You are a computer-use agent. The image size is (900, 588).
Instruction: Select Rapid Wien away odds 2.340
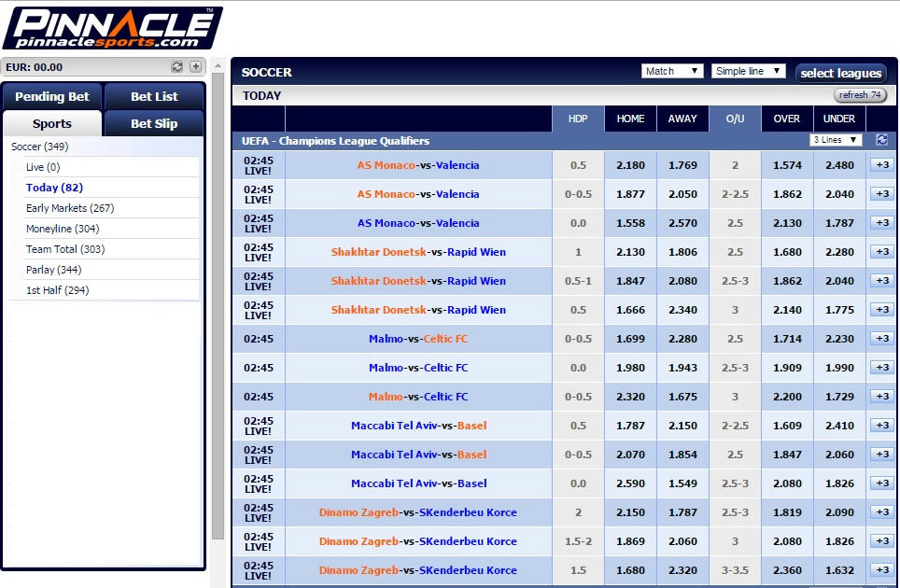coord(682,310)
